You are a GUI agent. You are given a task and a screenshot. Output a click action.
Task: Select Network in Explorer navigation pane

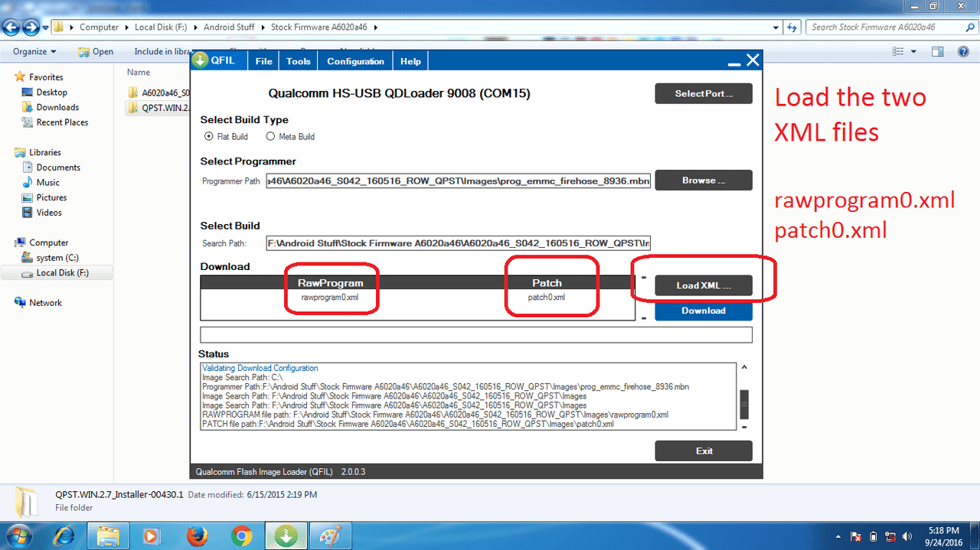(45, 303)
